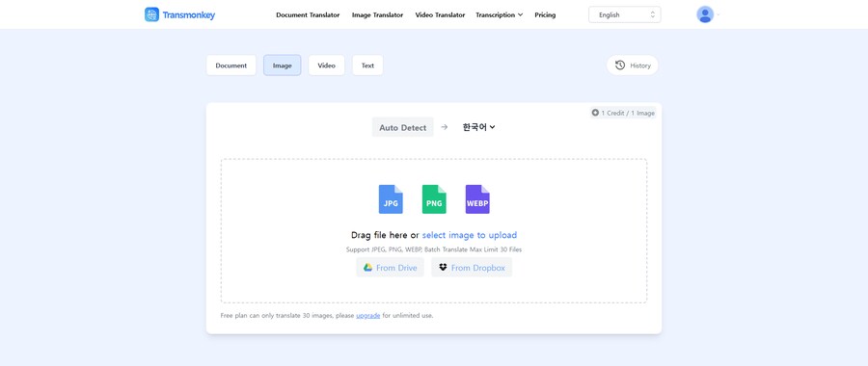Click the Dropbox icon
This screenshot has width=868, height=366.
point(443,268)
